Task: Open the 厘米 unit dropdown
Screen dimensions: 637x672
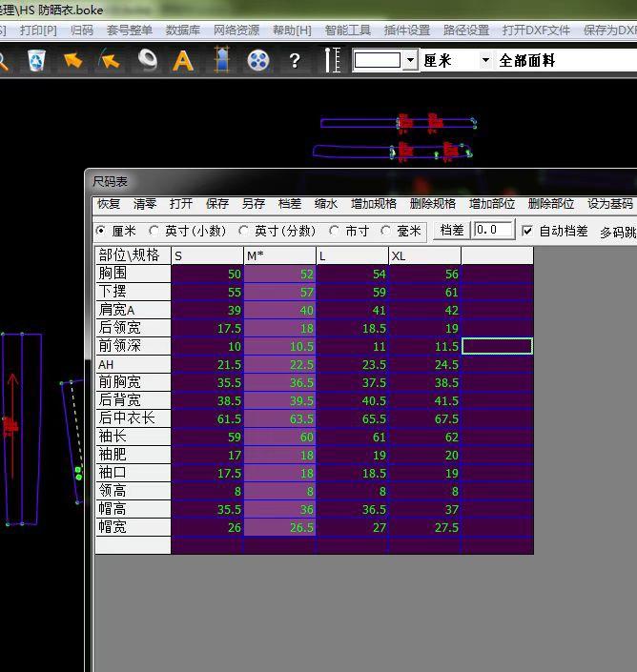Action: coord(485,60)
